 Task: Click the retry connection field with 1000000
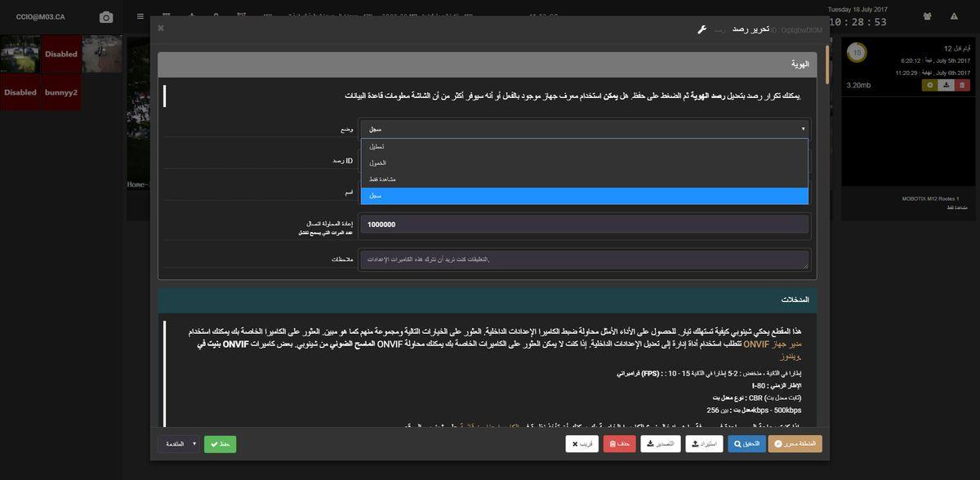(x=585, y=224)
